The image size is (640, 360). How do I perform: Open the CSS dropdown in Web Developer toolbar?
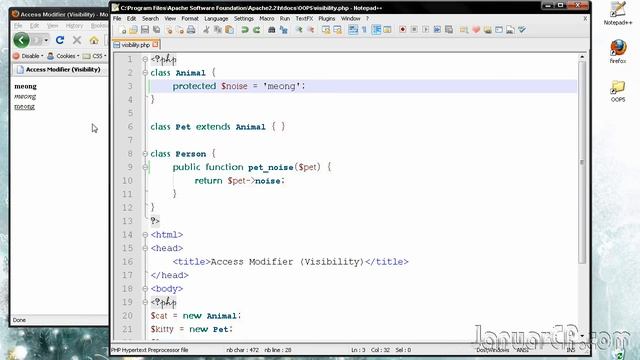[x=95, y=56]
